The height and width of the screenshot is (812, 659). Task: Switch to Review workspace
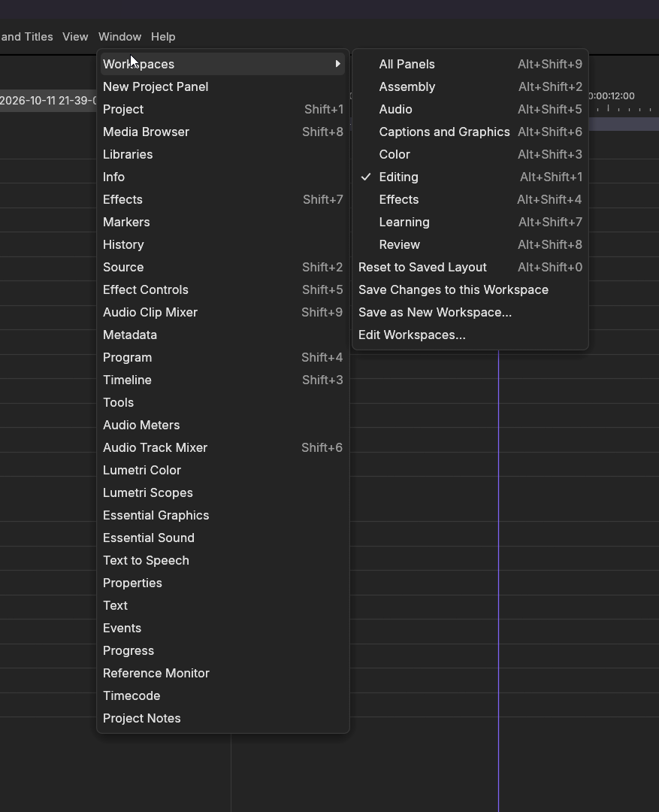coord(470,244)
